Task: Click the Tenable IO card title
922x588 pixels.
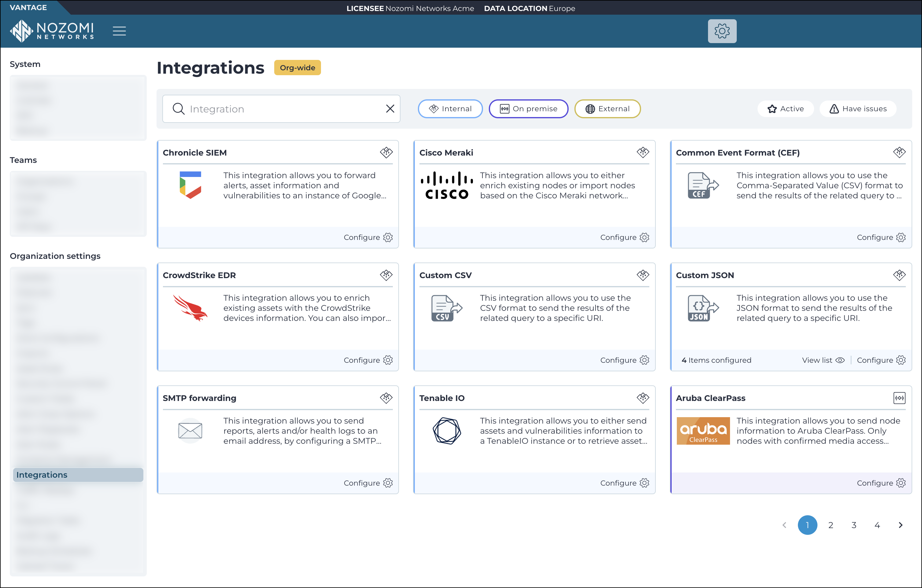Action: coord(442,398)
